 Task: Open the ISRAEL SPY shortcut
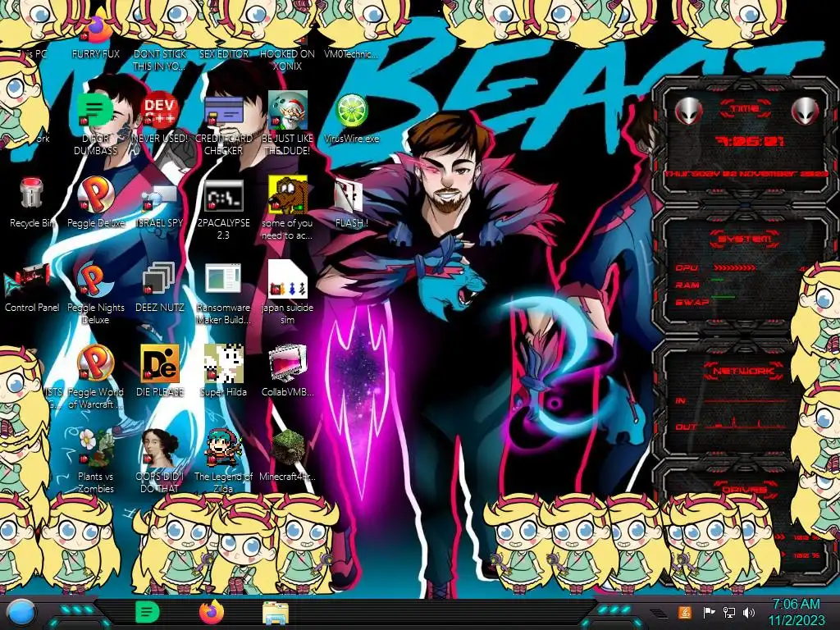[x=160, y=197]
